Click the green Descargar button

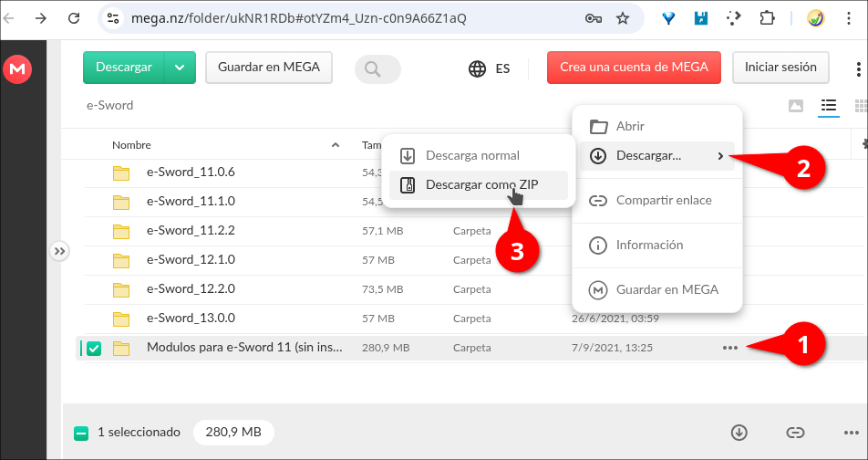pyautogui.click(x=124, y=68)
